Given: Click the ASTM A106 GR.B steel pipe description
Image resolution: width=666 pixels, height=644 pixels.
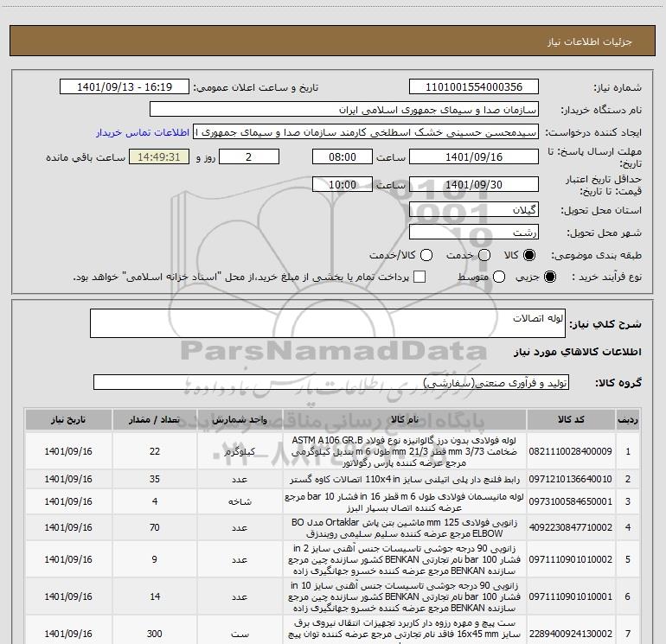Looking at the screenshot, I should coord(405,451).
